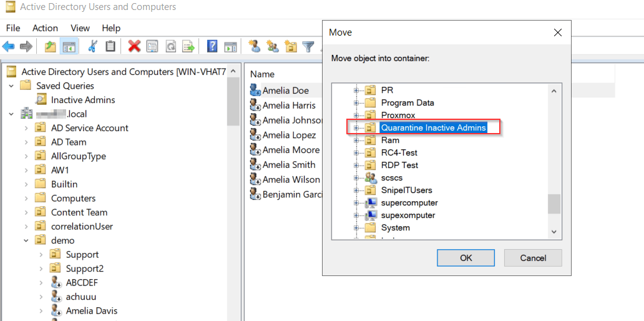Expand the Support2 OU chevron

[x=41, y=269]
